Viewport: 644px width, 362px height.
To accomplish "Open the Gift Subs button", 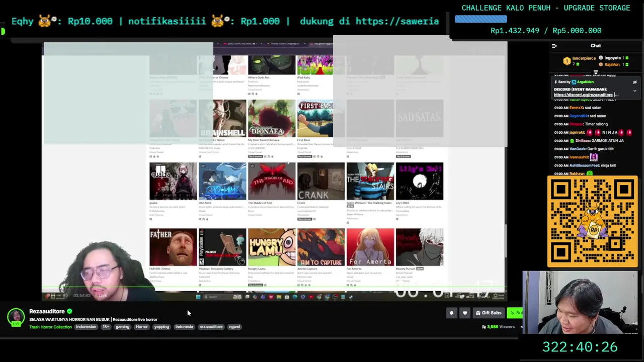I will point(488,313).
